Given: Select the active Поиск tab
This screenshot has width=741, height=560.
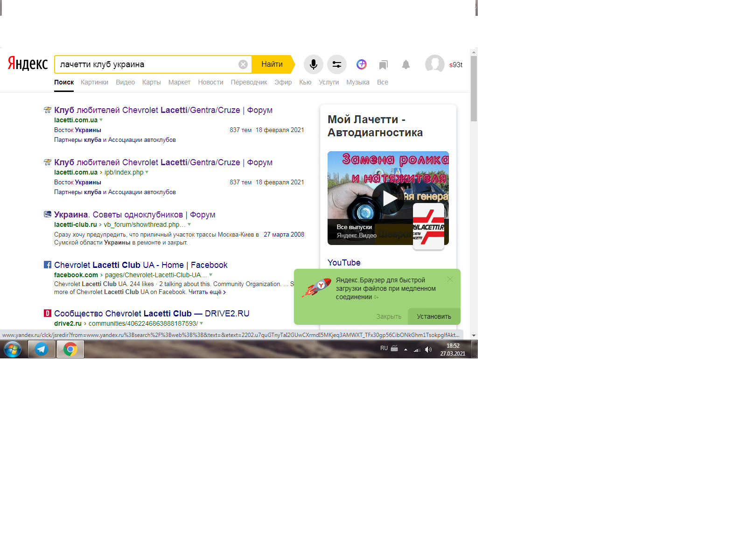Looking at the screenshot, I should [x=64, y=82].
